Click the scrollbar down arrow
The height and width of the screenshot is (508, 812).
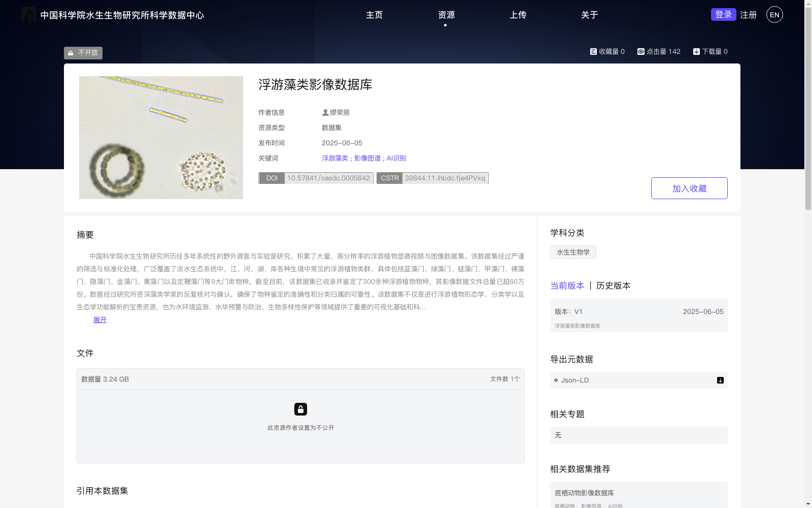pyautogui.click(x=808, y=504)
